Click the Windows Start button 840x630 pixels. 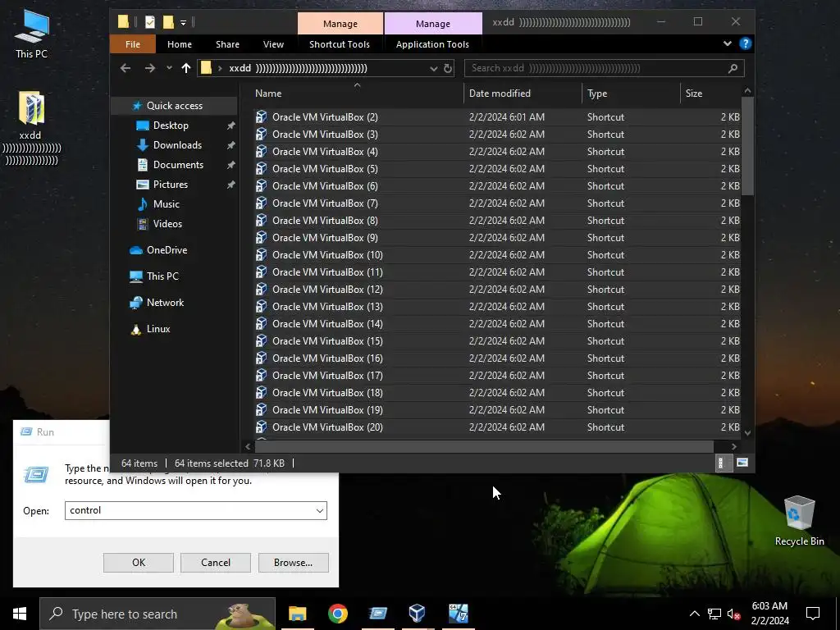20,614
